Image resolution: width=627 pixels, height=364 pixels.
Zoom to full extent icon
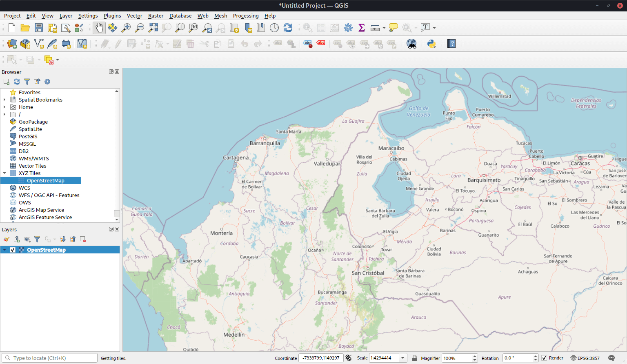(x=153, y=28)
